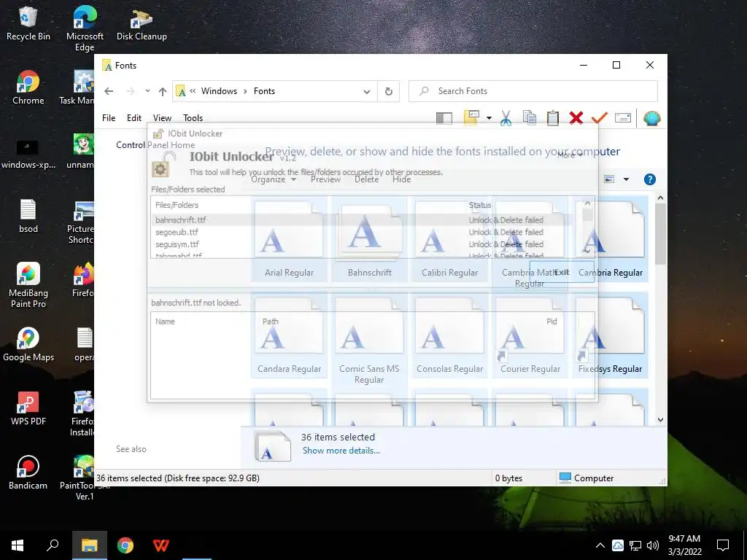Click the Exit button in IObit Unlocker
This screenshot has width=747, height=560.
(x=562, y=272)
